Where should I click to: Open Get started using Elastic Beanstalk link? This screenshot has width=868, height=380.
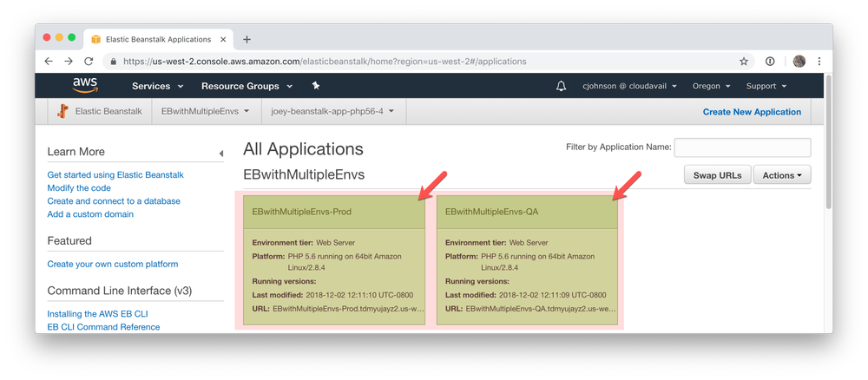(115, 174)
